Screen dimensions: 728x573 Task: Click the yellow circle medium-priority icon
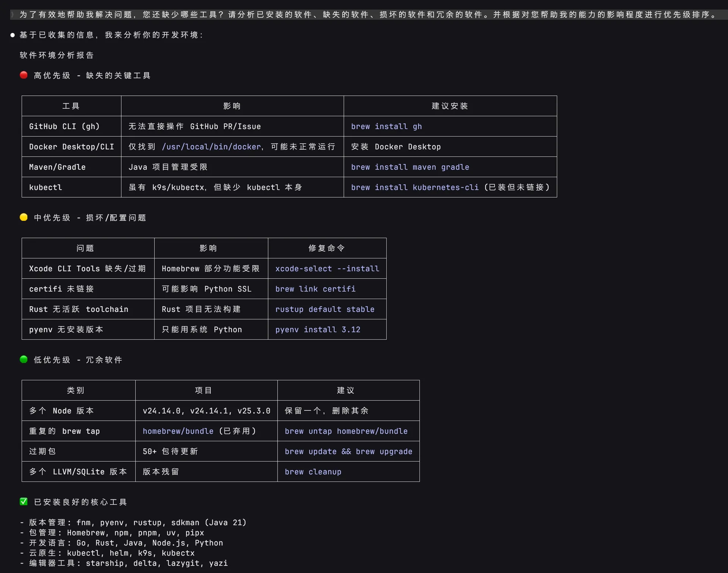pos(24,217)
